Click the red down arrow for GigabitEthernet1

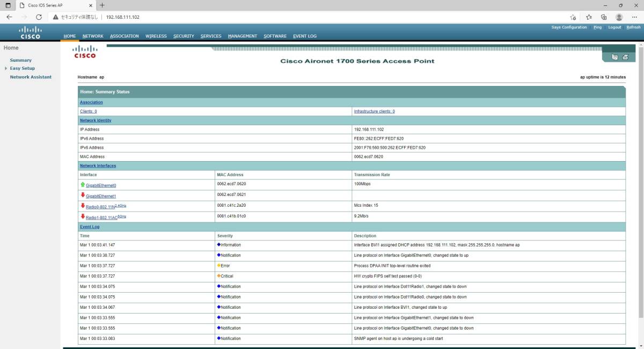(x=83, y=195)
